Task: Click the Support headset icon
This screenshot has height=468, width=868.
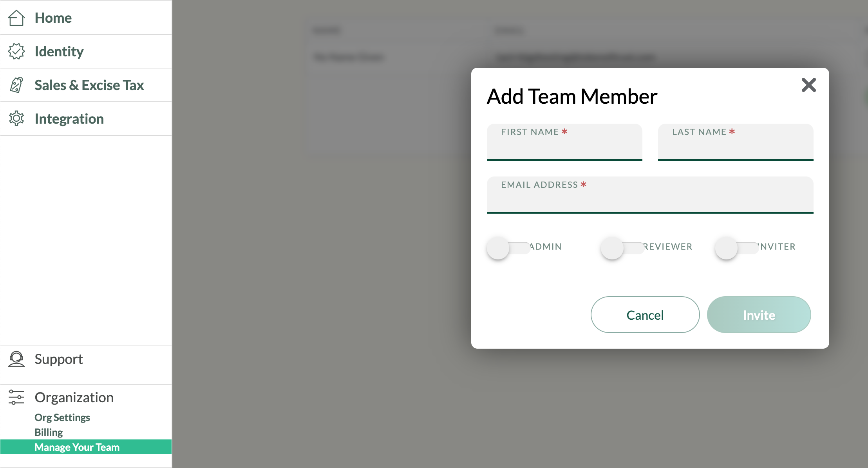Action: 16,359
